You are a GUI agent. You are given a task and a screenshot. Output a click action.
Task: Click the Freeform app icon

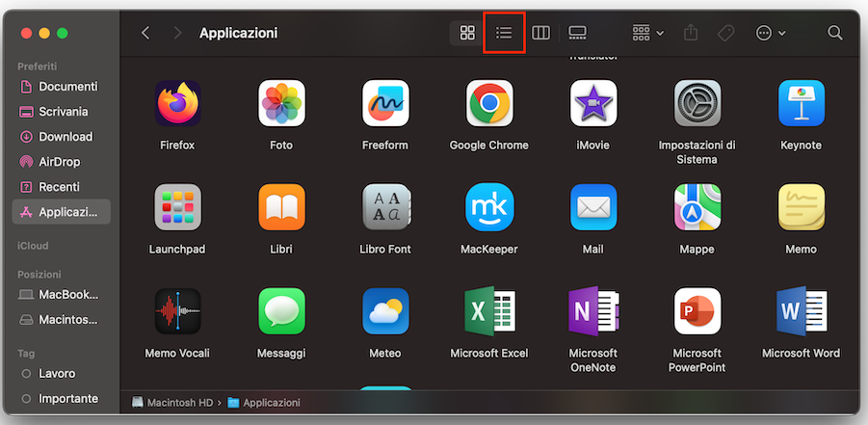point(385,103)
